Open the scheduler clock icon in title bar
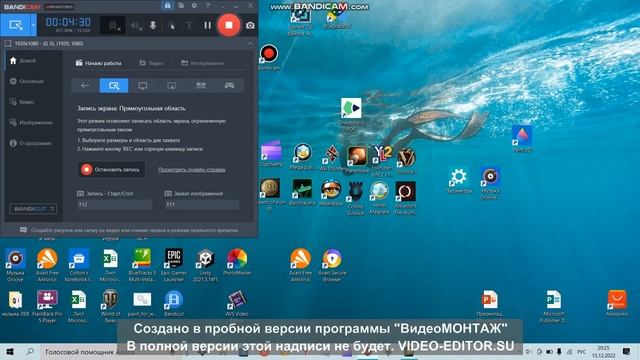Image resolution: width=640 pixels, height=360 pixels. [194, 6]
